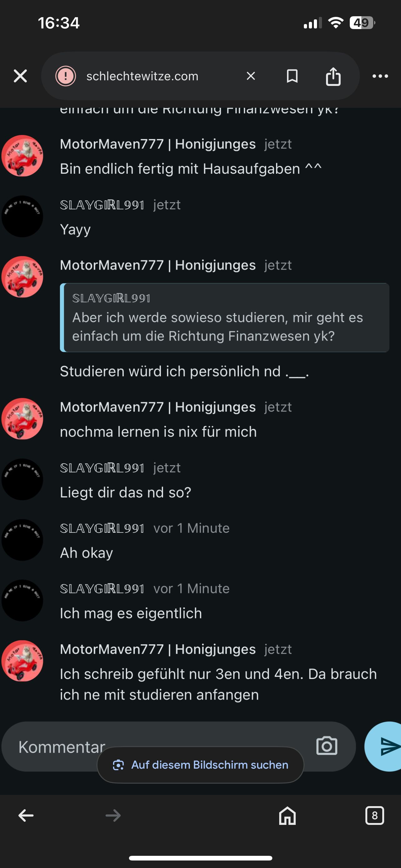The width and height of the screenshot is (401, 868).
Task: Bookmark the current page
Action: pyautogui.click(x=292, y=76)
